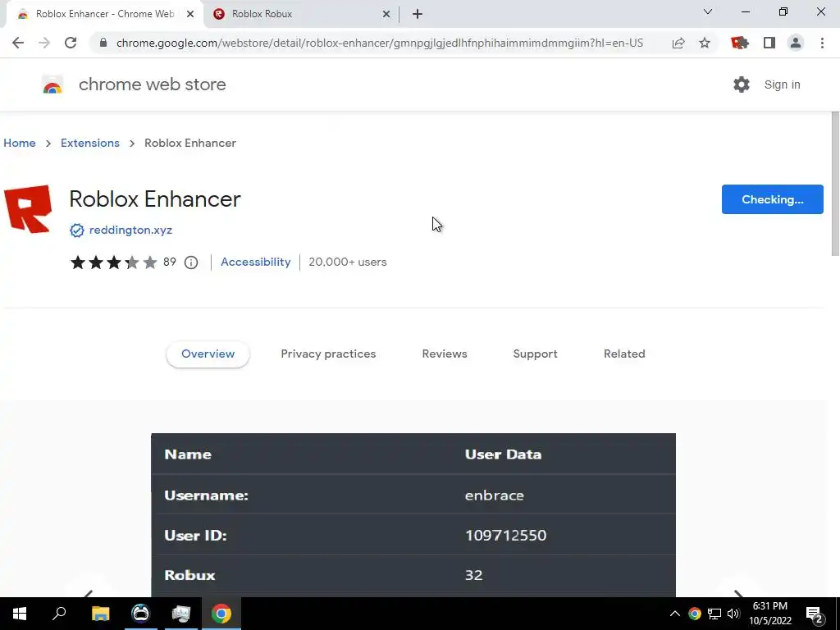Close the Roblox Robux tab
Viewport: 840px width, 630px height.
point(386,14)
